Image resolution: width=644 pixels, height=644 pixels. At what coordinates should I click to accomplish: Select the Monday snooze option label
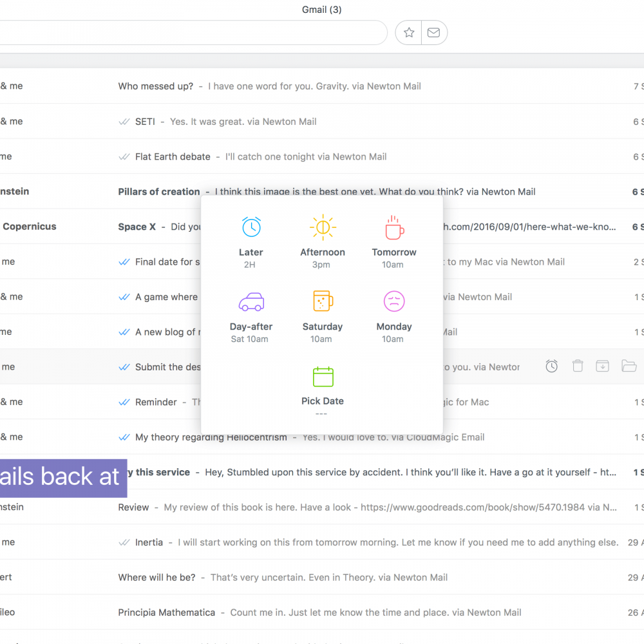(394, 327)
